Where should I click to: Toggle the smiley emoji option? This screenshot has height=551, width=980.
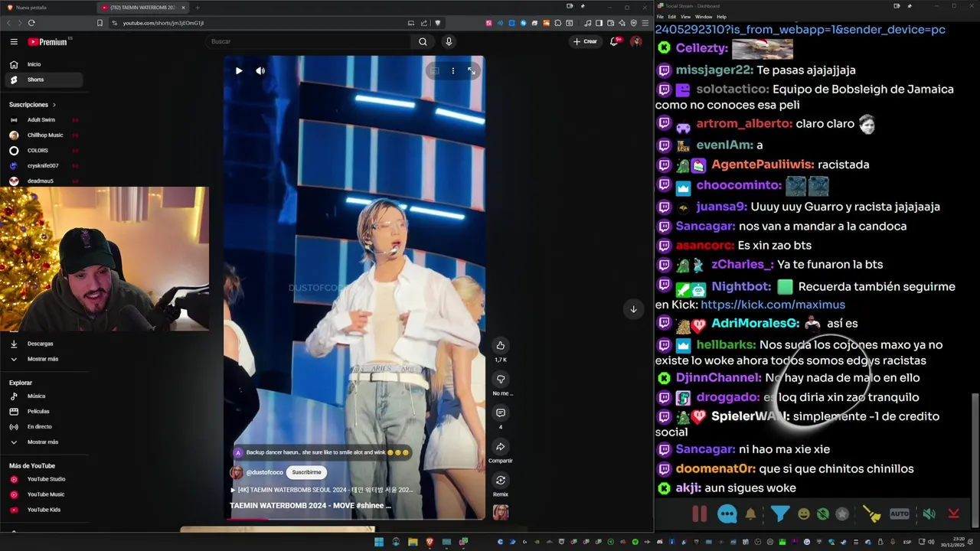[x=803, y=514]
